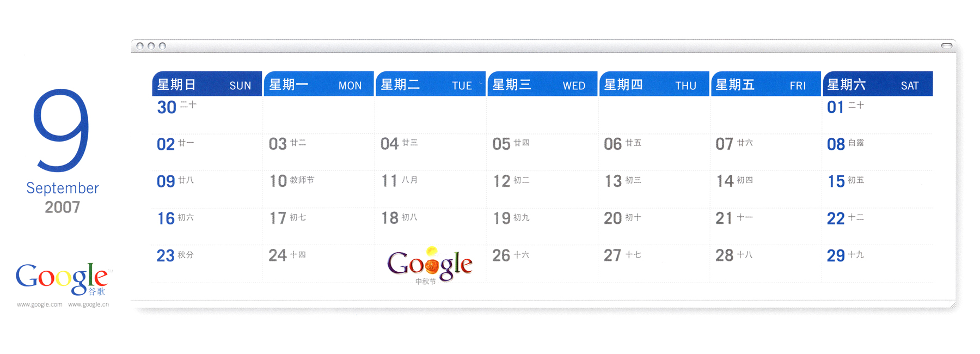The width and height of the screenshot is (980, 354).
Task: Select date 08 marked 白露
Action: point(836,144)
